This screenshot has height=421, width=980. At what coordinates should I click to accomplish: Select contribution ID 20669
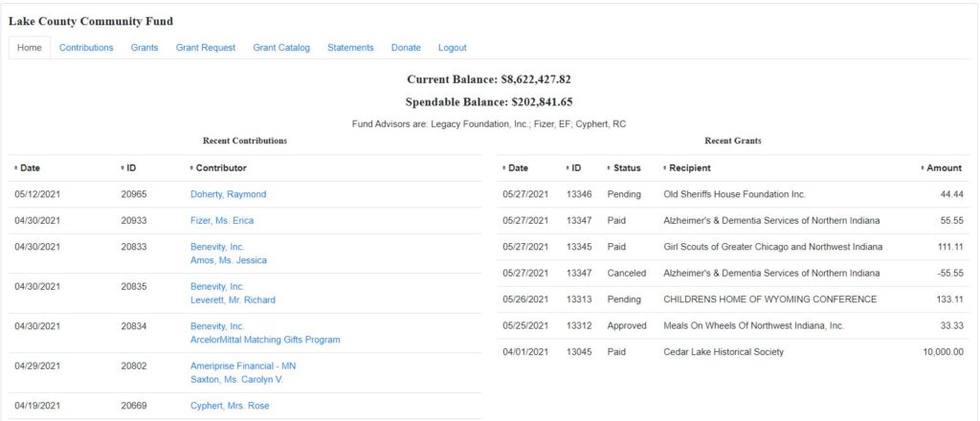point(134,406)
